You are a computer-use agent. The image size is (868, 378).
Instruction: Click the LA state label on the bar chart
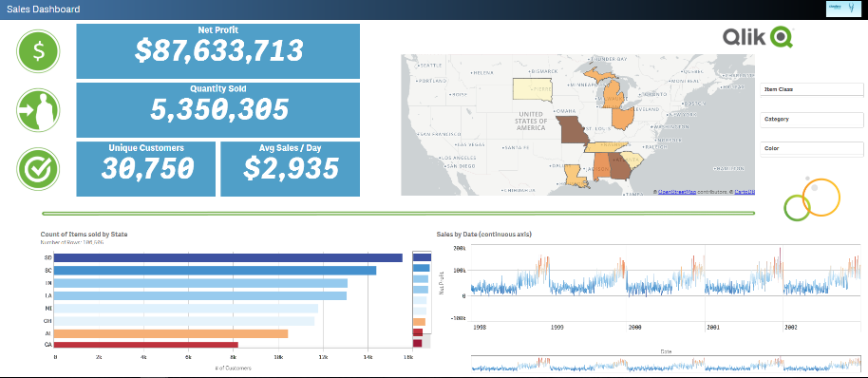pyautogui.click(x=48, y=296)
